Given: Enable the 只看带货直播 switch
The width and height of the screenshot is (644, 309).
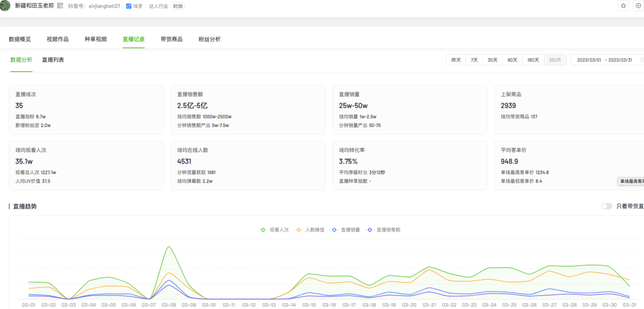Looking at the screenshot, I should (x=606, y=206).
